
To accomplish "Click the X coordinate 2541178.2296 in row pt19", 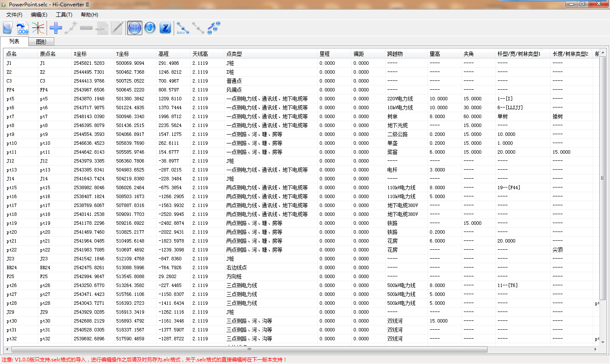I will (x=89, y=223).
